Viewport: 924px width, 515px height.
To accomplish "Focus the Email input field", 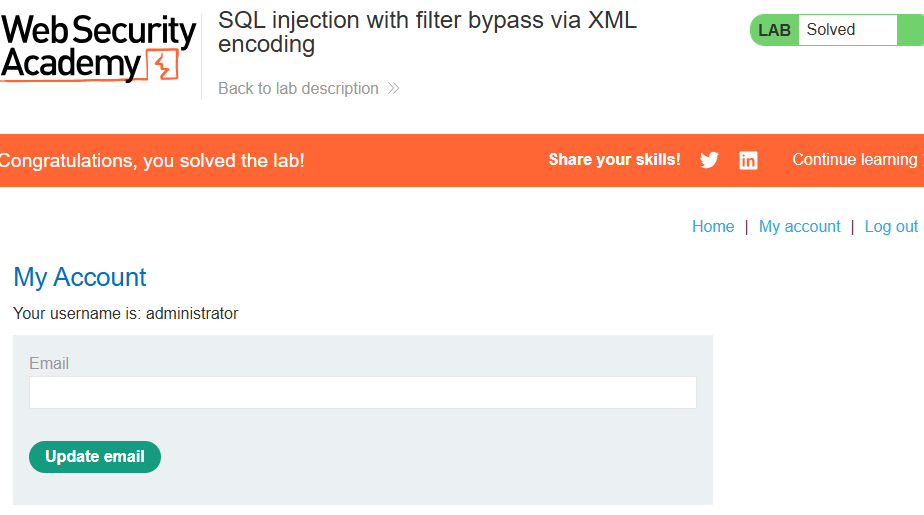I will [x=363, y=392].
